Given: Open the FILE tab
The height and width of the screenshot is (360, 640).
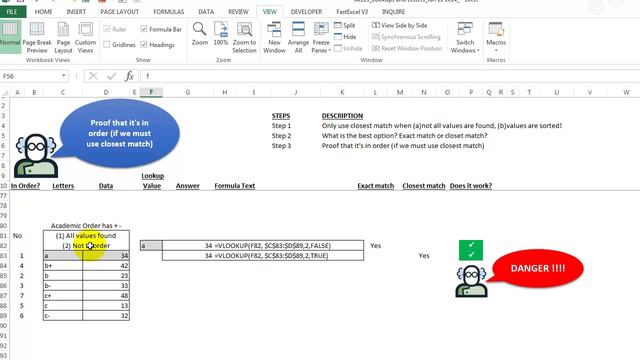Looking at the screenshot, I should click(x=12, y=12).
